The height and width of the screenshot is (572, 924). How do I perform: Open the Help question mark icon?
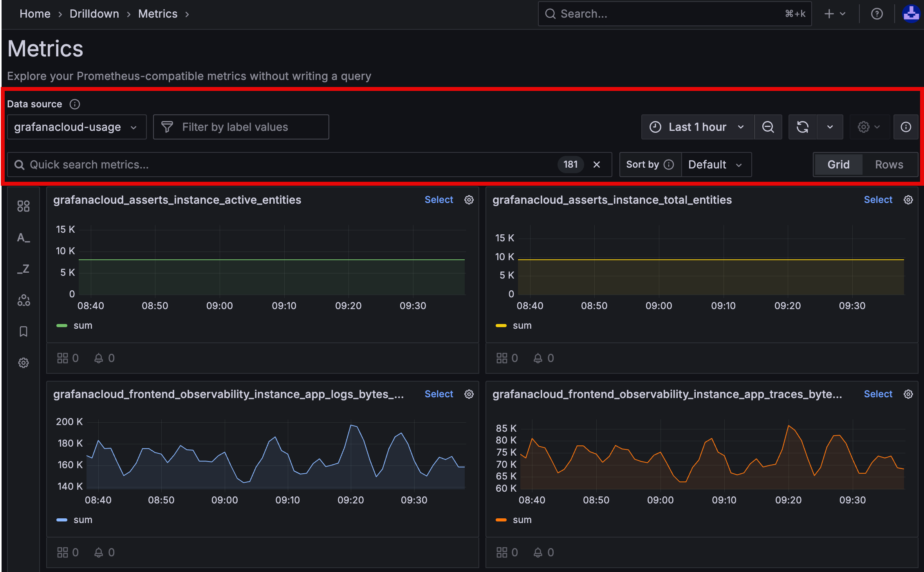877,14
